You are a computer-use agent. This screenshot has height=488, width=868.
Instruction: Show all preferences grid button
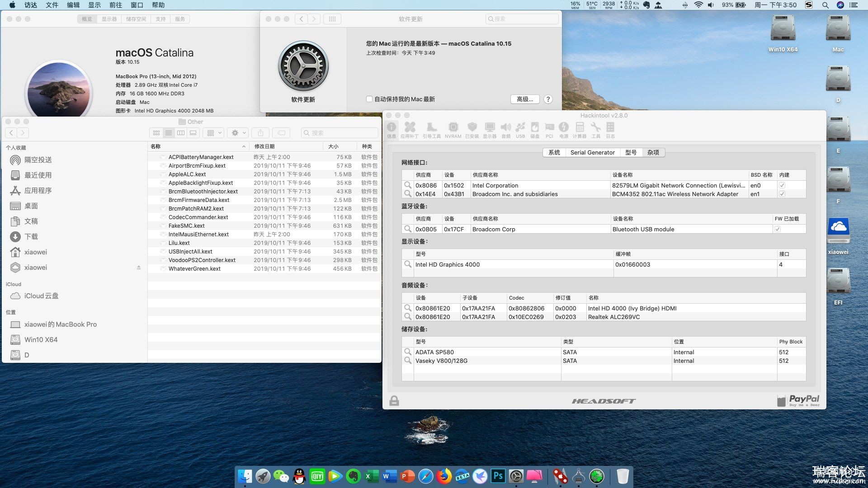click(x=332, y=19)
